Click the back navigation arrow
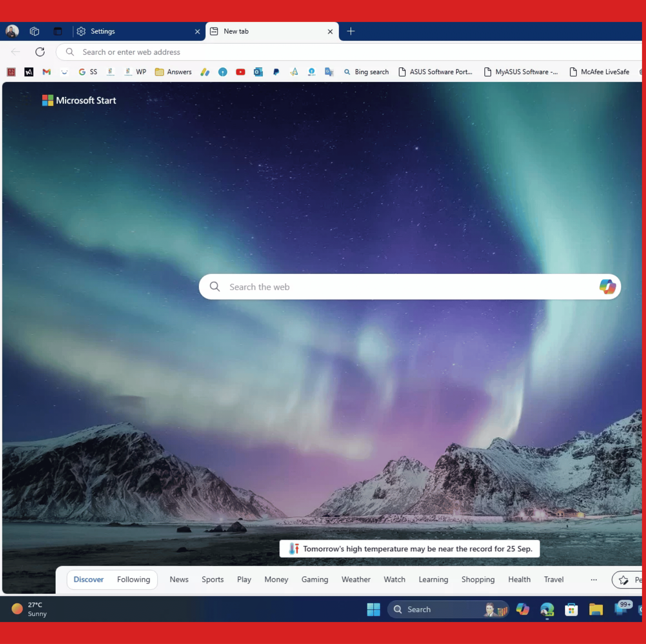The image size is (646, 644). [x=15, y=52]
